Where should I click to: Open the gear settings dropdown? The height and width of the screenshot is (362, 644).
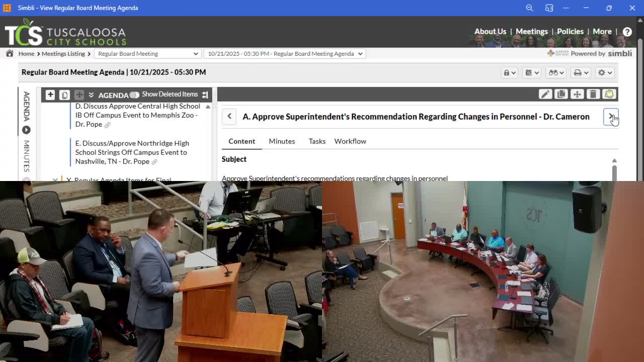tap(604, 72)
